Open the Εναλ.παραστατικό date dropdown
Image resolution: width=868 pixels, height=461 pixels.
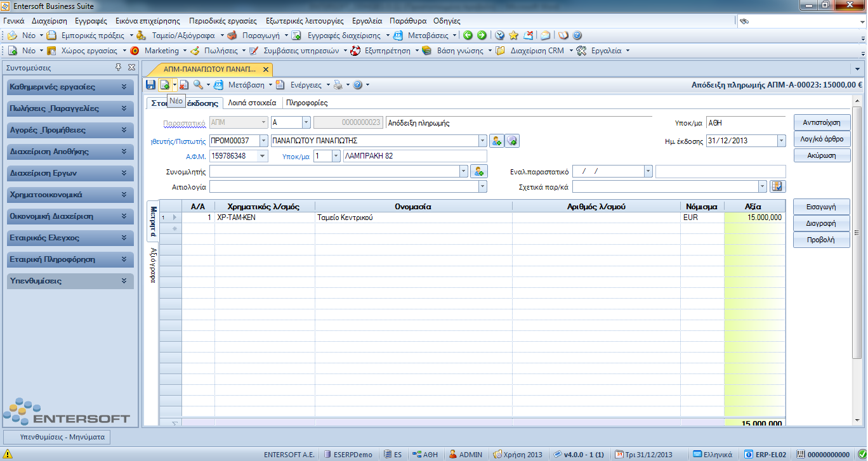[648, 171]
